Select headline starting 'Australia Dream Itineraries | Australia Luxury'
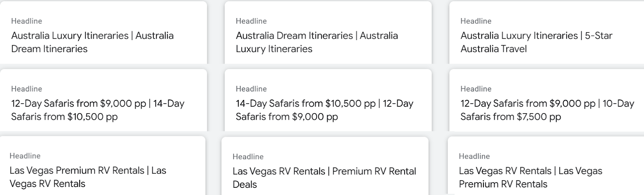The image size is (644, 195). (317, 42)
